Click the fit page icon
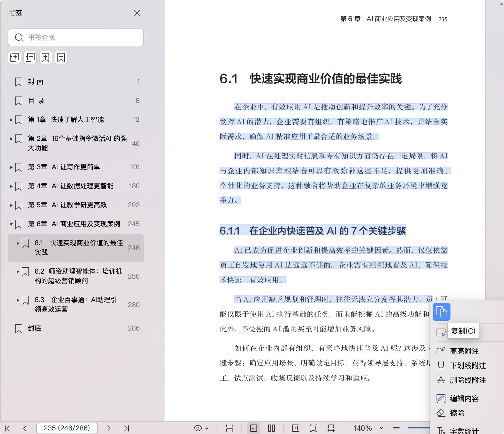Image resolution: width=504 pixels, height=434 pixels. pos(314,428)
